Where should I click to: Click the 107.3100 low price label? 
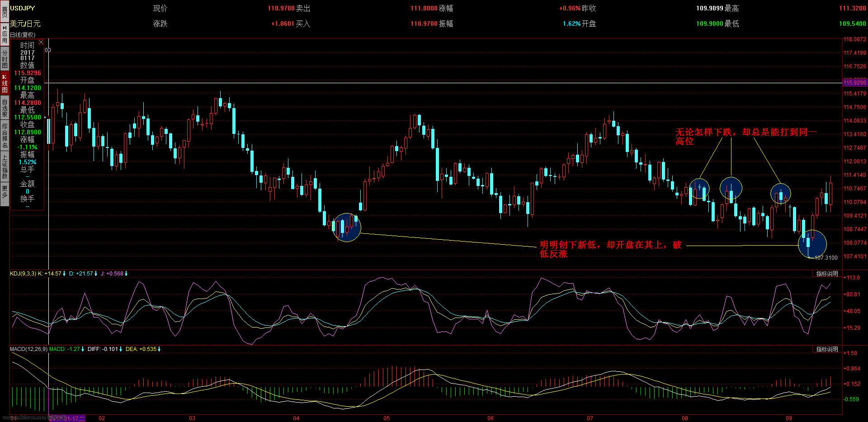click(826, 257)
